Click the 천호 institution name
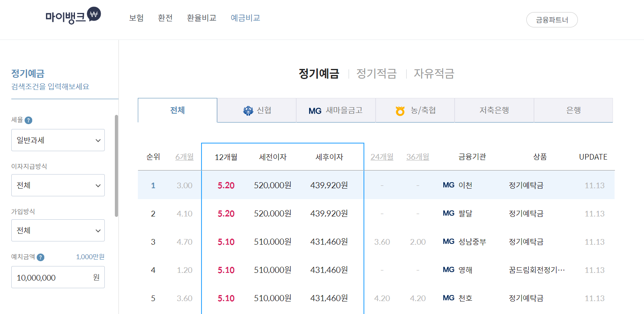644x314 pixels. click(x=465, y=298)
